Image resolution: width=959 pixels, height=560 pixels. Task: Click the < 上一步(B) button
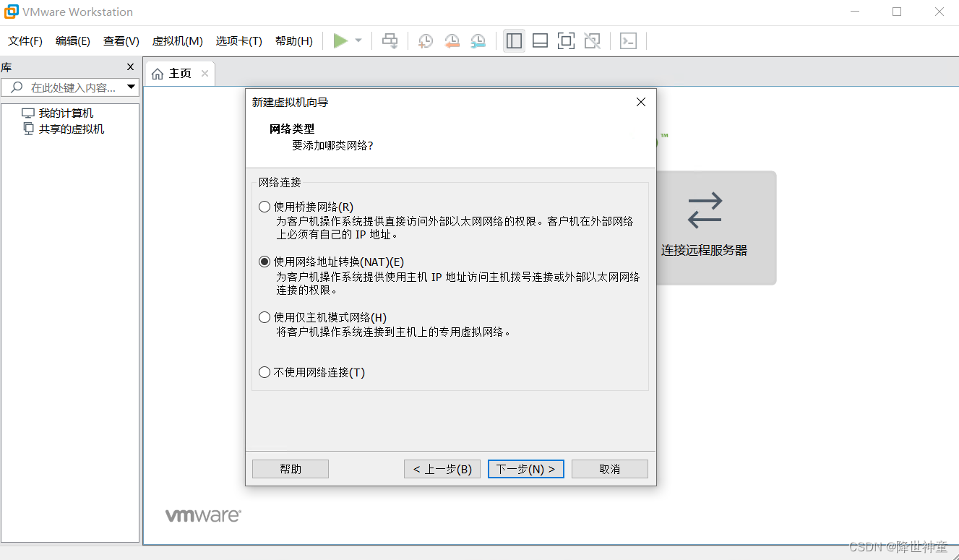[x=442, y=469]
